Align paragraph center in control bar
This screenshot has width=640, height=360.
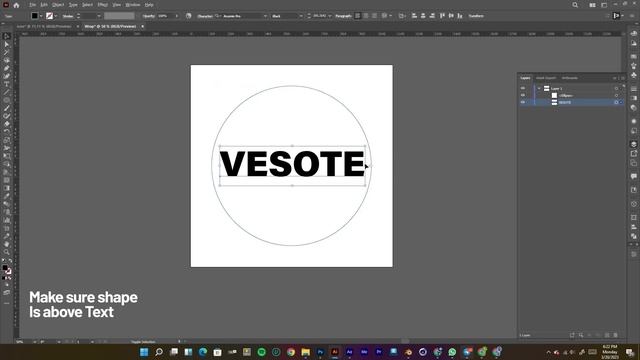coord(366,16)
